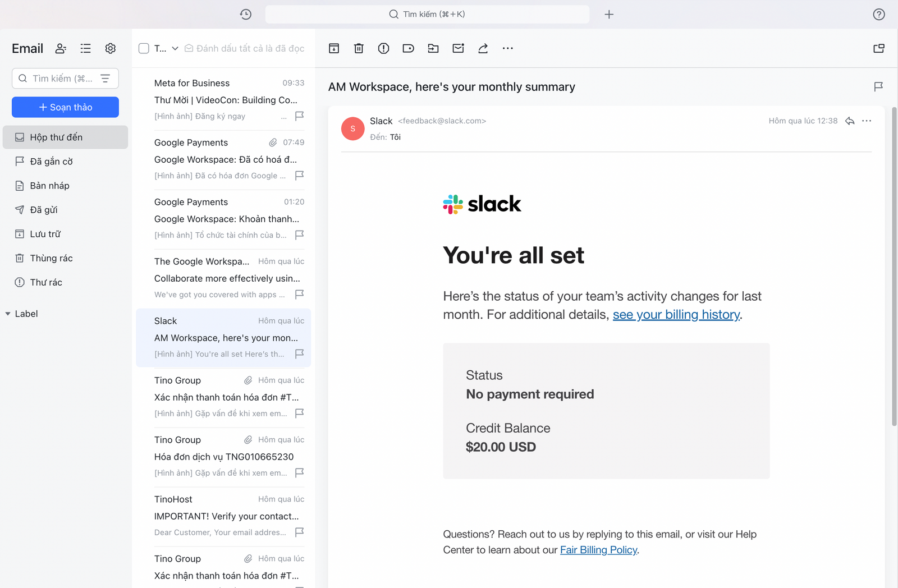Click the reply arrow beside the timestamp
This screenshot has width=898, height=588.
[x=850, y=121]
